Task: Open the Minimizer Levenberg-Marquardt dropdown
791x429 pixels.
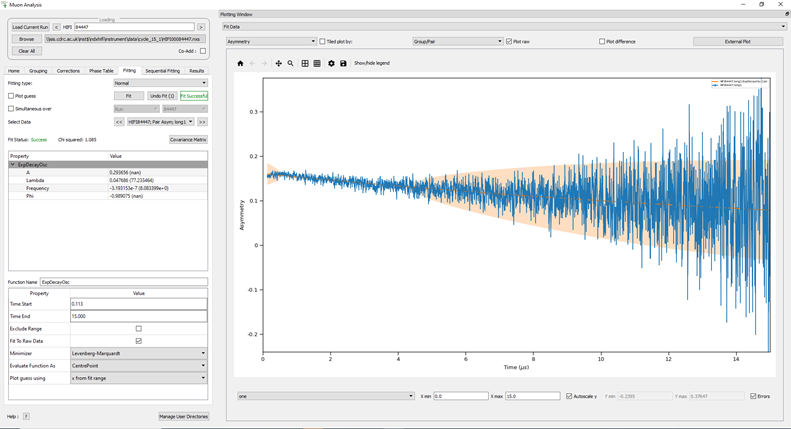Action: click(x=138, y=353)
